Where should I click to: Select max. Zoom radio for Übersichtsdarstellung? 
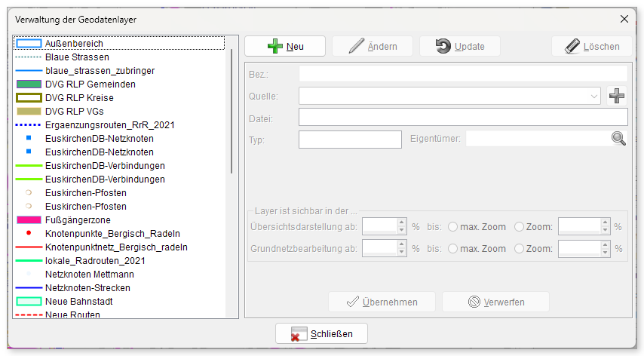point(452,227)
